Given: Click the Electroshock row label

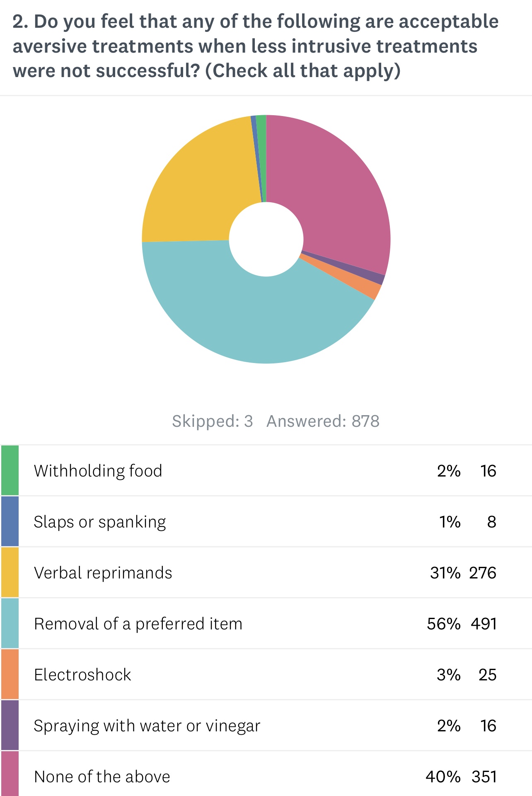Looking at the screenshot, I should 82,675.
